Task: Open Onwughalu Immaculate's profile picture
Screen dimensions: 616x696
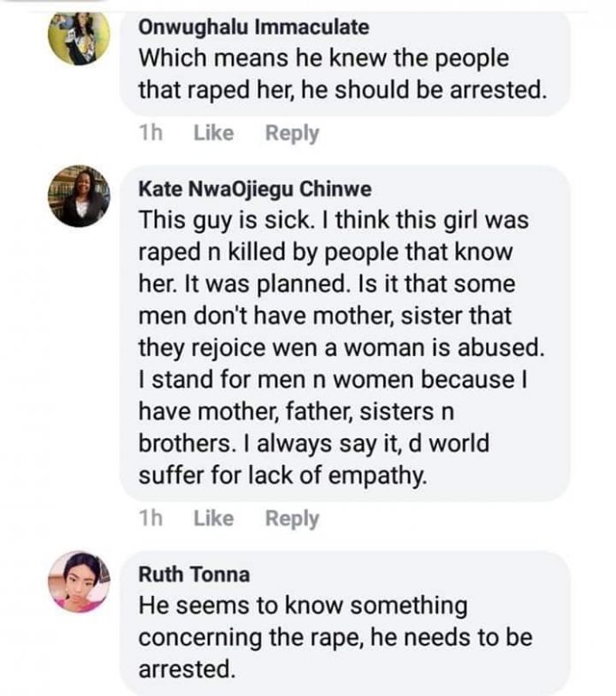Action: point(79,39)
